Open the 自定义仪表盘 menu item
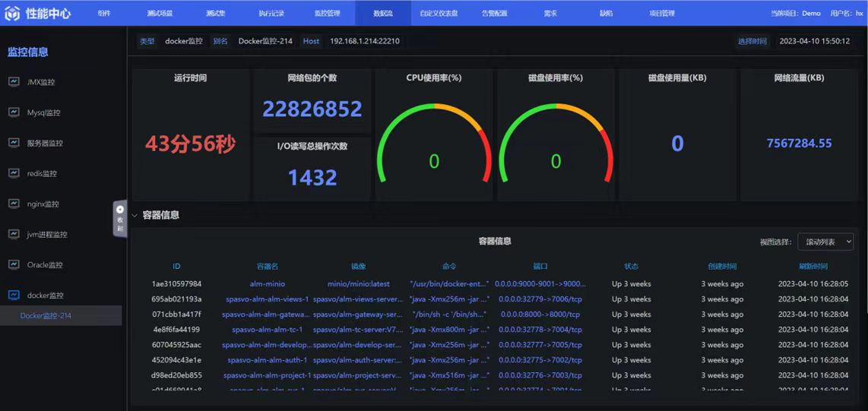The height and width of the screenshot is (411, 868). [x=439, y=13]
